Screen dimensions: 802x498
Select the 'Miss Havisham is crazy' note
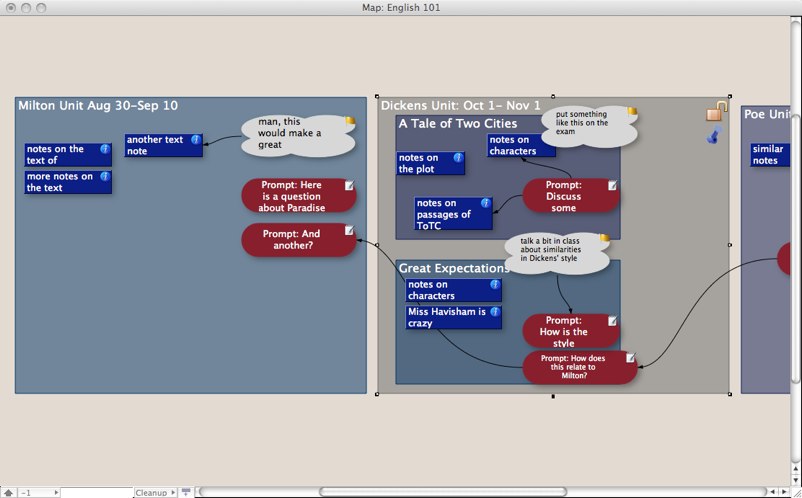click(x=454, y=318)
